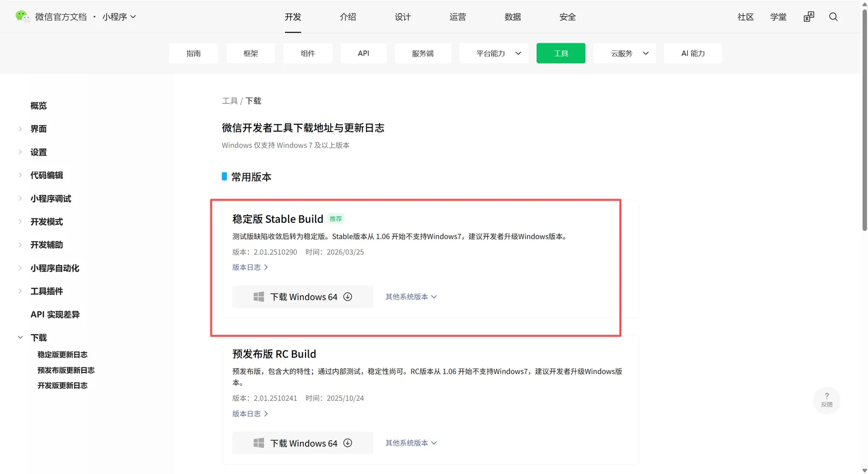The height and width of the screenshot is (474, 868).
Task: Click the WeChat logo icon
Action: (x=22, y=16)
